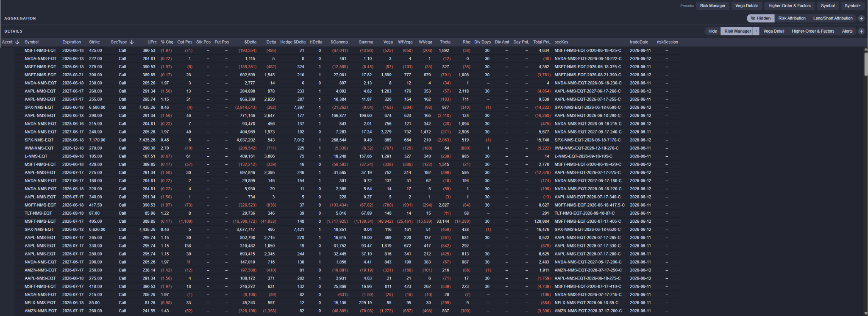Sort by the secKey column header
868x316 pixels.
coord(561,42)
